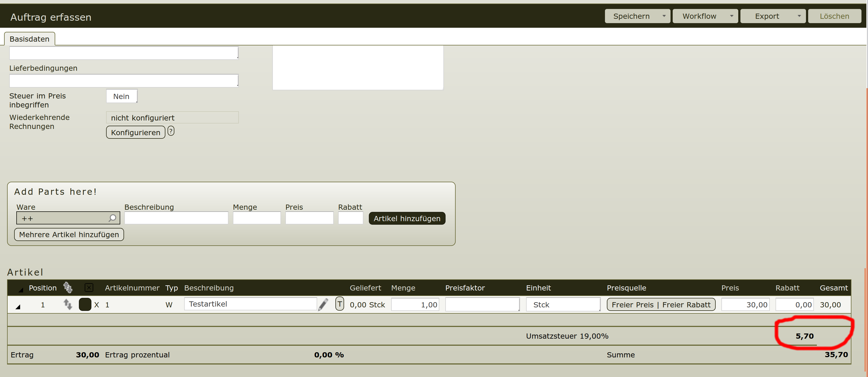Click the Ertrag prozentual value 0,00 %
Screen dimensions: 868x377
[329, 355]
